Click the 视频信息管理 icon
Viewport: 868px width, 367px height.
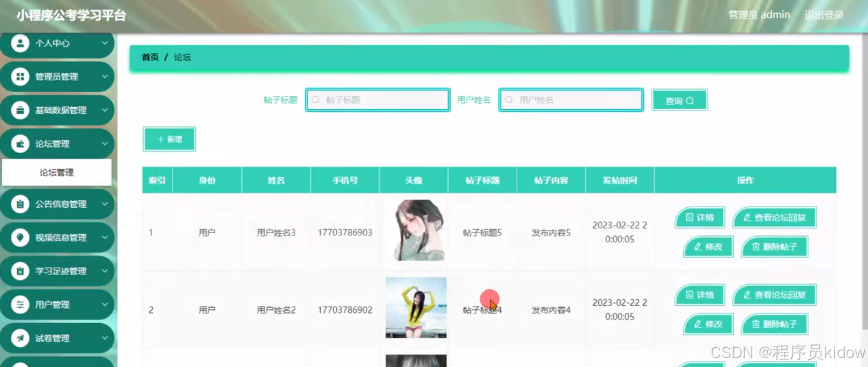(x=21, y=237)
